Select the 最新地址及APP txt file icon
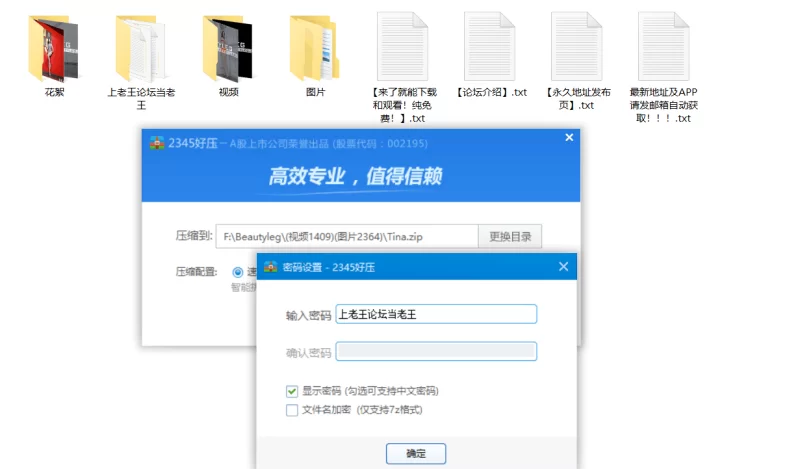The width and height of the screenshot is (800, 469). [663, 46]
